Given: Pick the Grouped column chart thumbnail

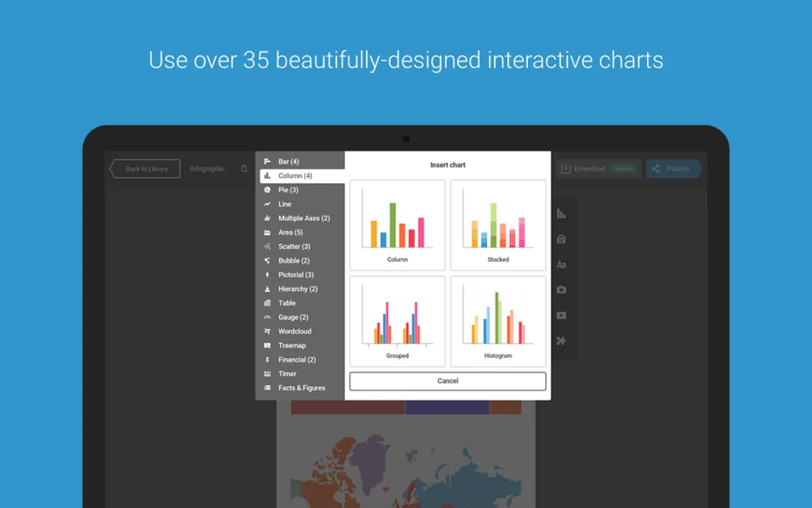Looking at the screenshot, I should [x=397, y=321].
